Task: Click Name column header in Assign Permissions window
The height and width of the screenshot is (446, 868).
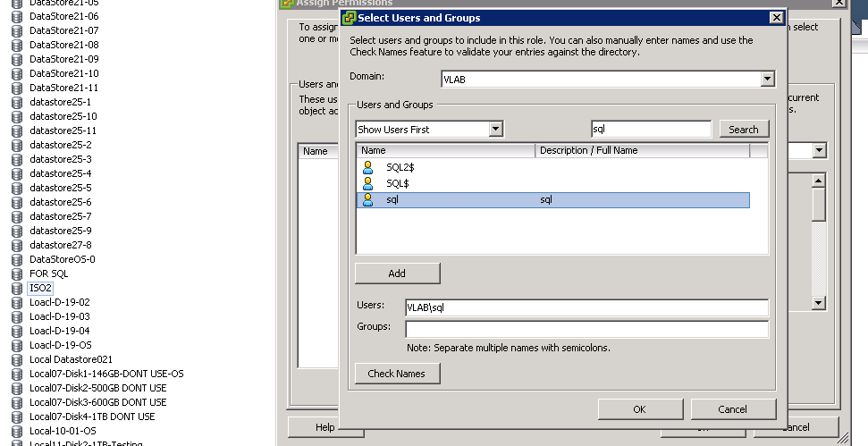Action: pos(318,151)
